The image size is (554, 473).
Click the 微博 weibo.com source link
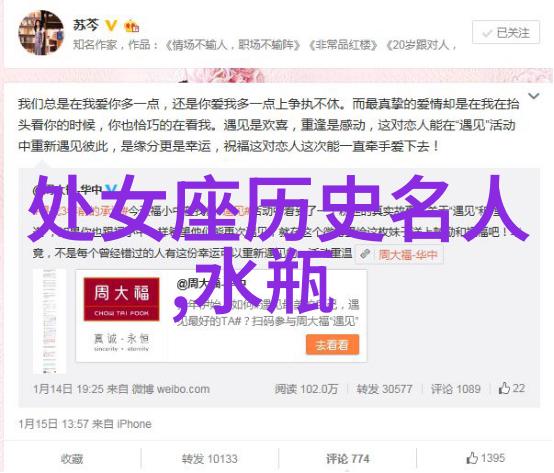pos(171,389)
